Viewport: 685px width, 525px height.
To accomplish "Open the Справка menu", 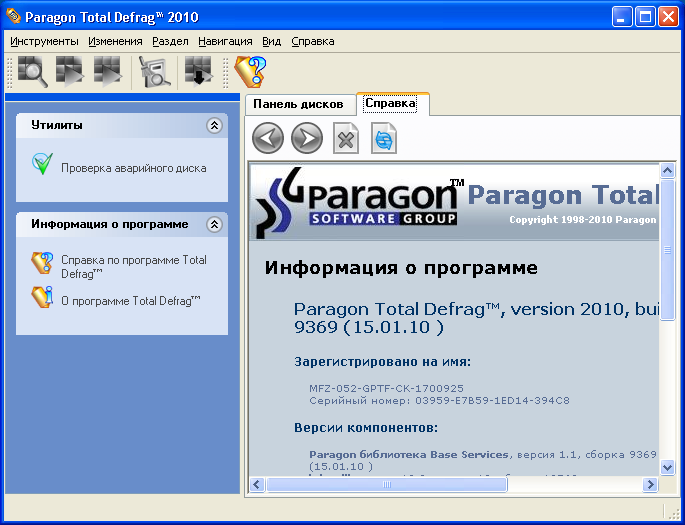I will 312,41.
